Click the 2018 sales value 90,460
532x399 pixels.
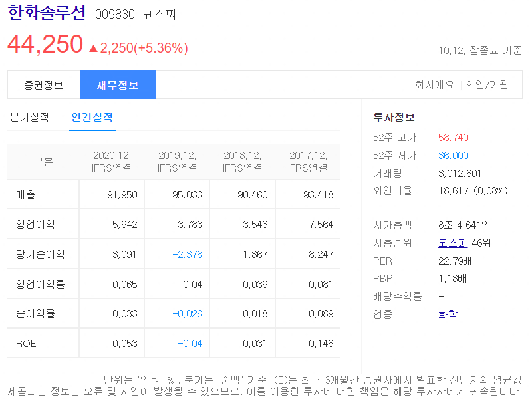pos(253,194)
